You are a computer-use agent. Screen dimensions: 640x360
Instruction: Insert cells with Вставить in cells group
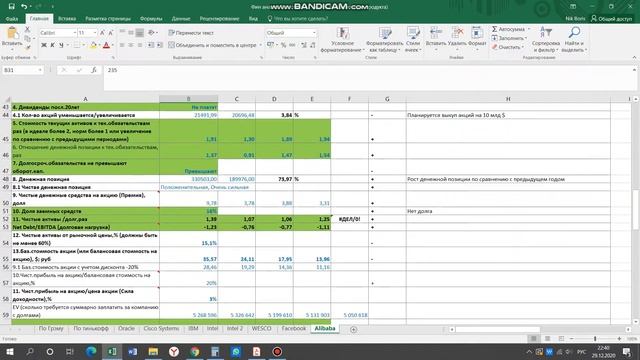[x=436, y=38]
